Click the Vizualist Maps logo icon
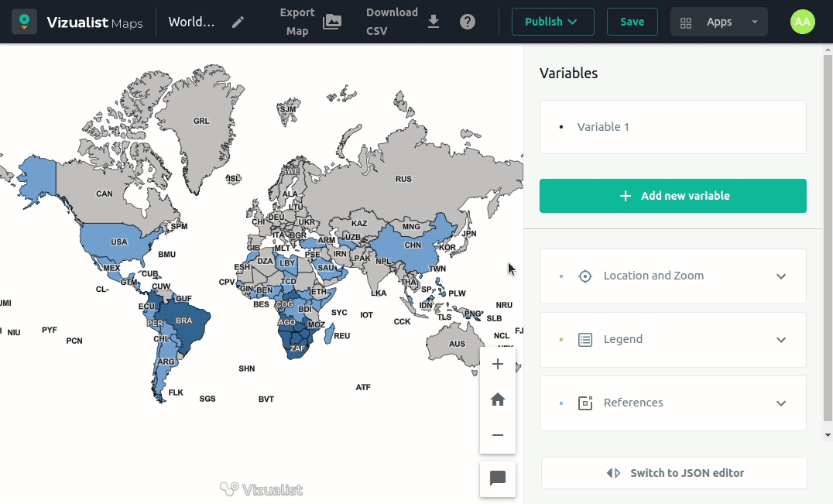Screen dimensions: 833x504 point(24,22)
